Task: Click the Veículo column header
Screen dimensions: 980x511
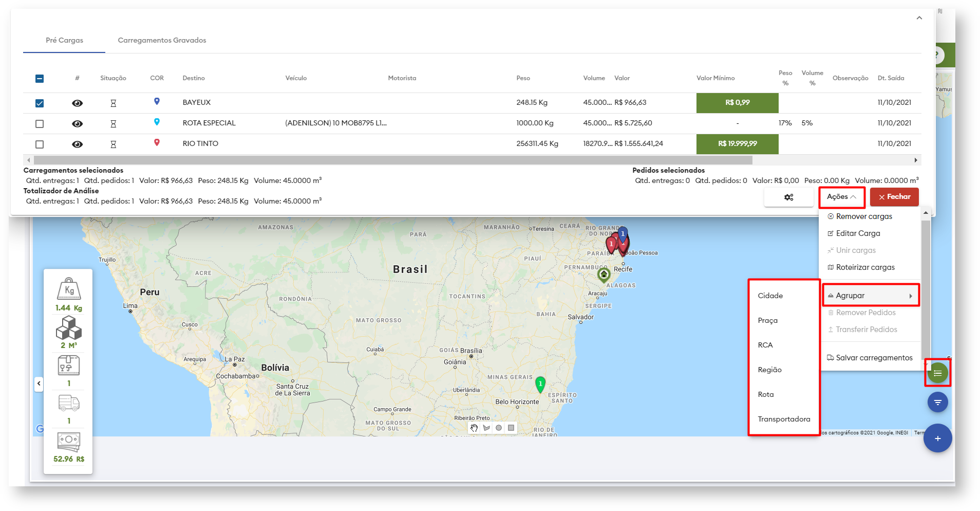Action: click(296, 78)
